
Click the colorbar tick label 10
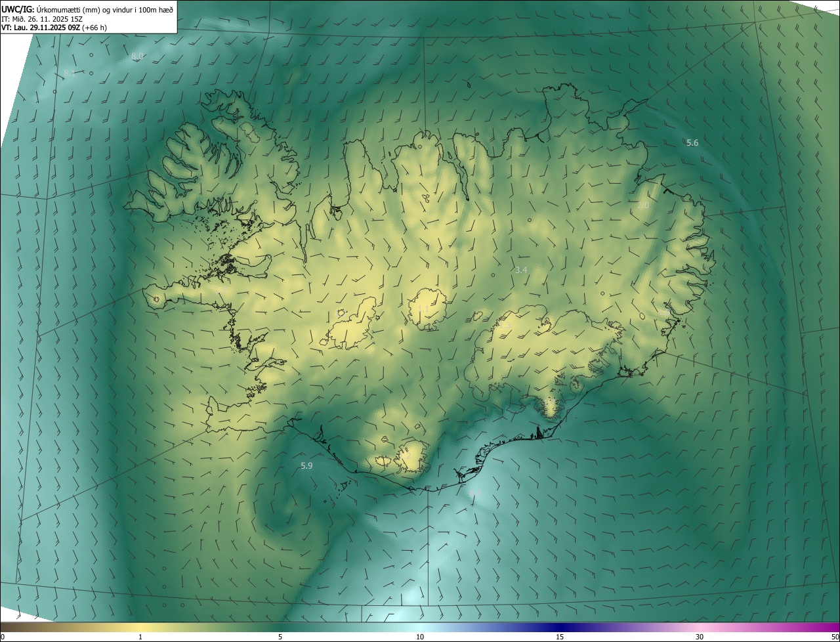click(x=420, y=637)
